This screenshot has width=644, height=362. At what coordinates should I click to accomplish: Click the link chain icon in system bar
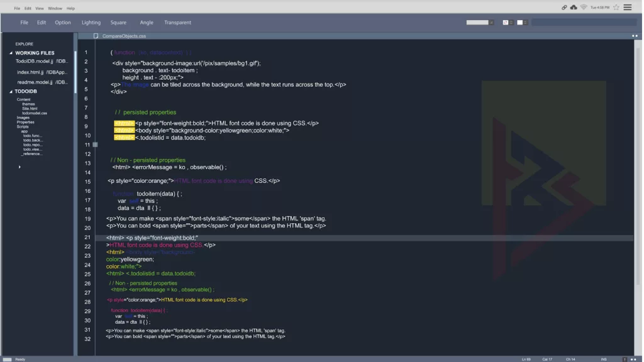564,8
